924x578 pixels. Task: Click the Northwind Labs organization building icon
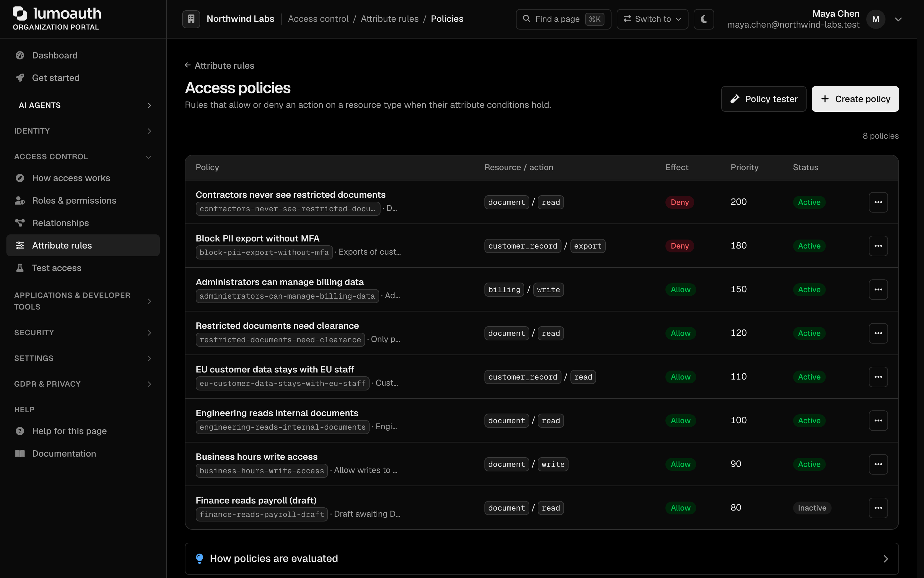(x=191, y=19)
